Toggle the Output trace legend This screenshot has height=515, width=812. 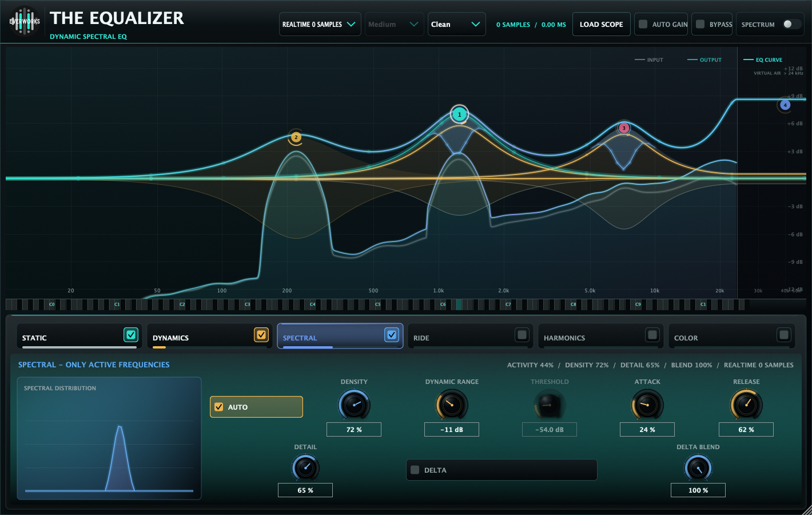pyautogui.click(x=704, y=60)
